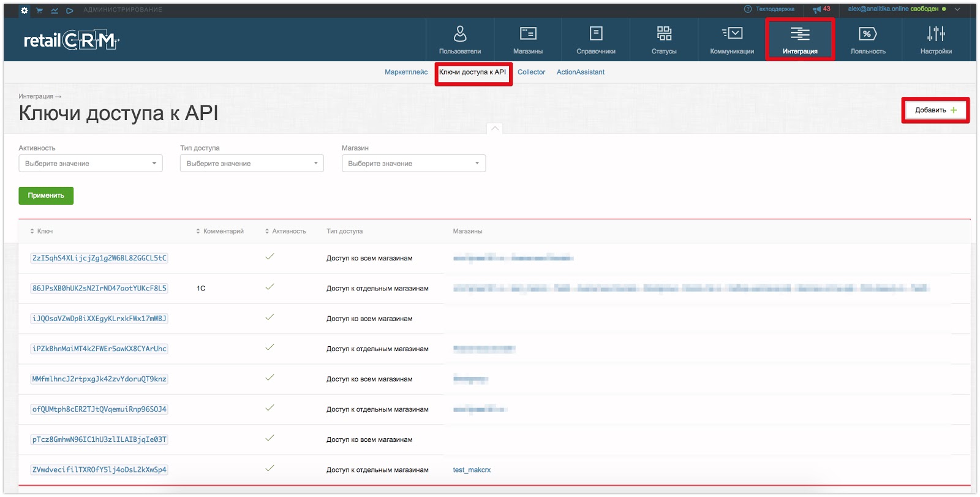The width and height of the screenshot is (980, 497).
Task: Open API key ZVwdvecifilTXROfY5lj4oDsL2kXwSp4
Action: [x=99, y=470]
